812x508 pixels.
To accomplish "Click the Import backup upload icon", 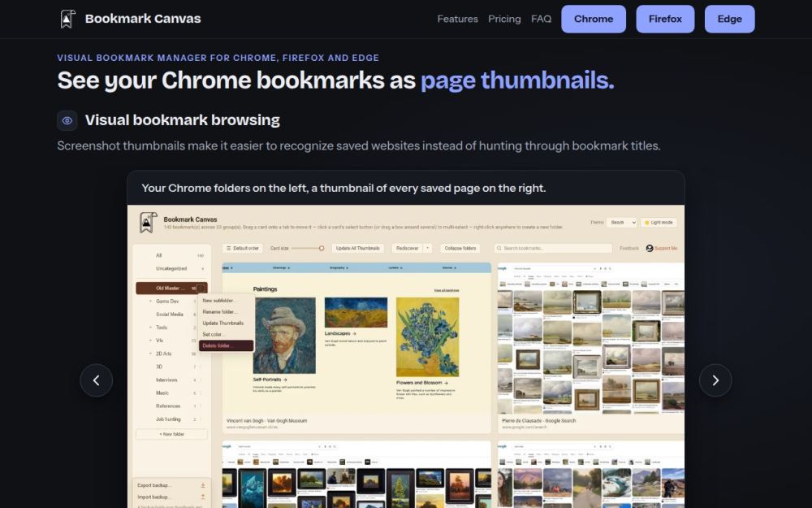I will (203, 497).
